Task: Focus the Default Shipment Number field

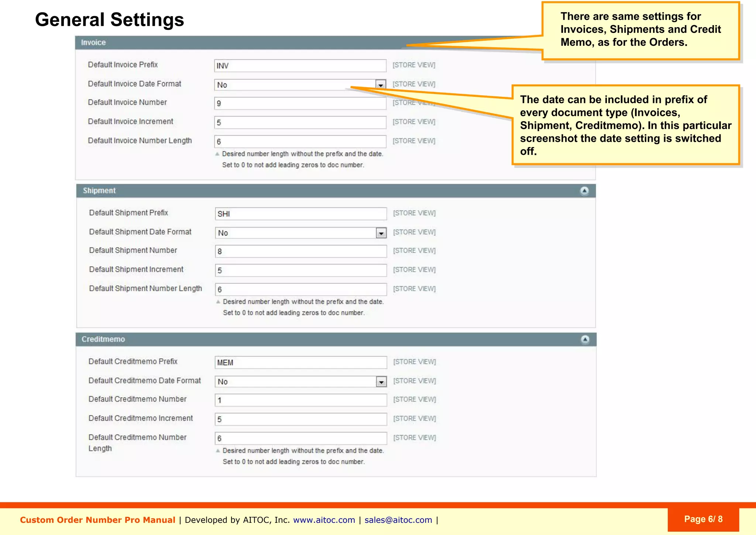Action: click(x=301, y=251)
